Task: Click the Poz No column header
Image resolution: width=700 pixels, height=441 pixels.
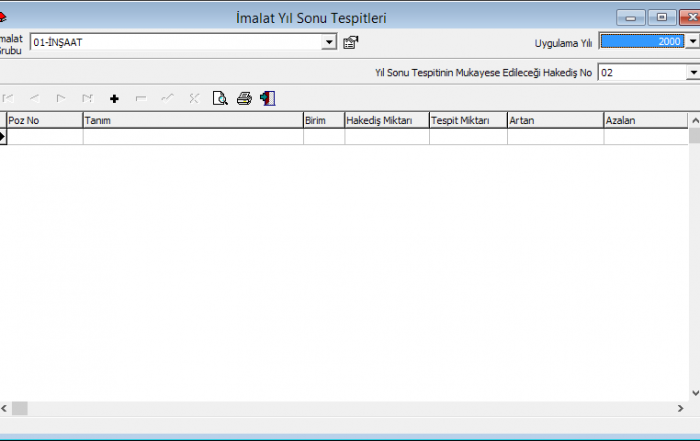Action: tap(44, 120)
